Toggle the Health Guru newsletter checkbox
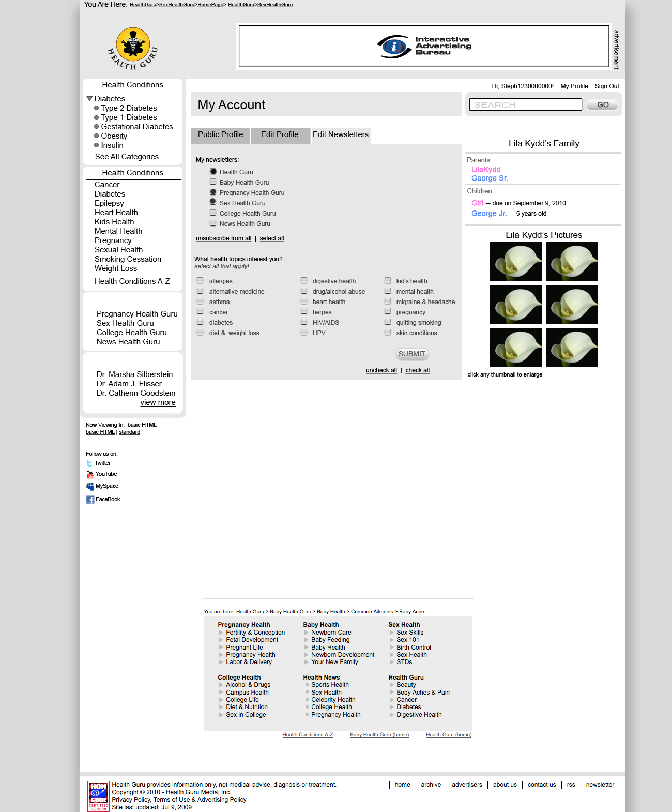Viewport: 672px width, 812px height. tap(213, 171)
